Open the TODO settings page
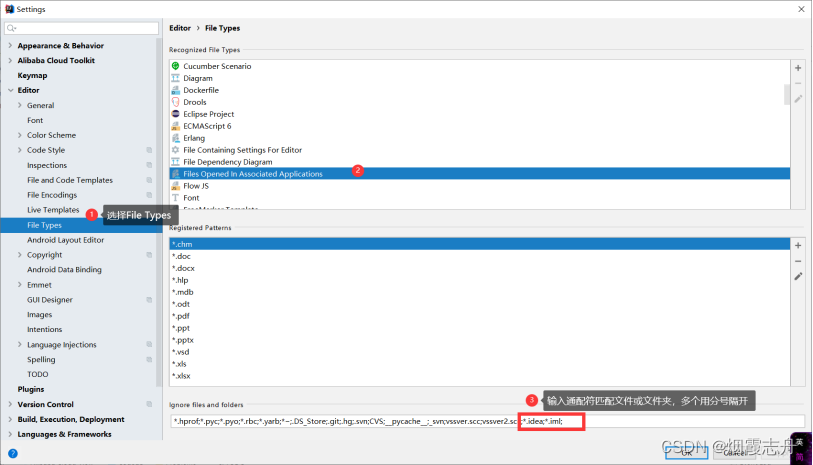The width and height of the screenshot is (813, 465). point(37,374)
